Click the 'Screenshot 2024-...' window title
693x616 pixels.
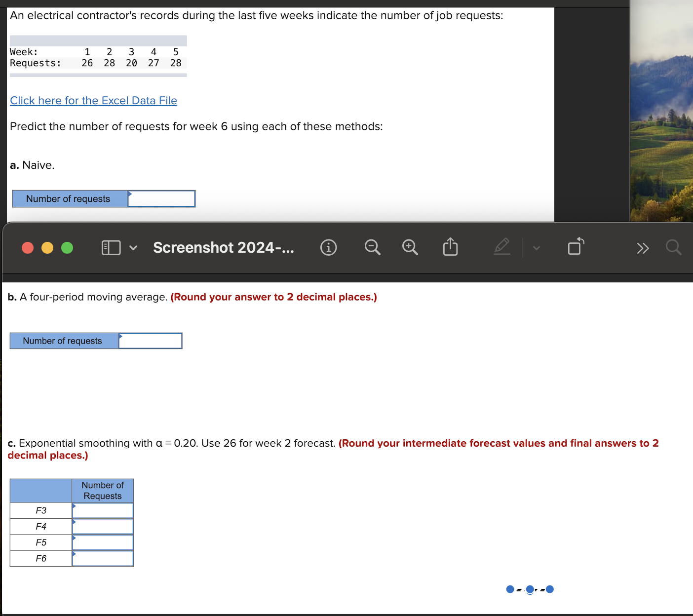[x=224, y=247]
